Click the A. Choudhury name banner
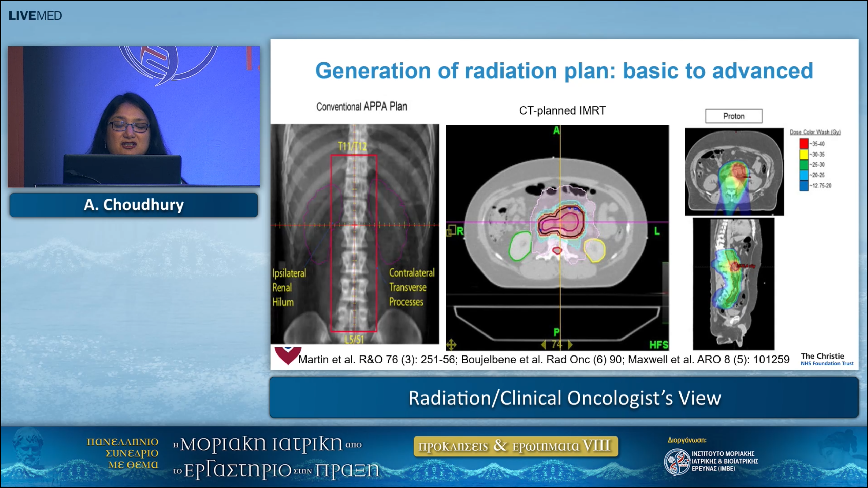The width and height of the screenshot is (868, 488). pos(134,205)
